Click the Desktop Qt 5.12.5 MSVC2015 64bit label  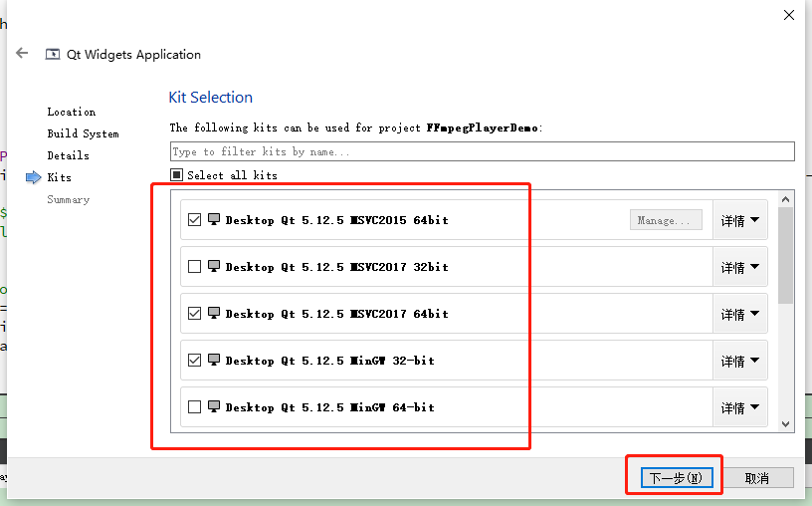coord(336,220)
